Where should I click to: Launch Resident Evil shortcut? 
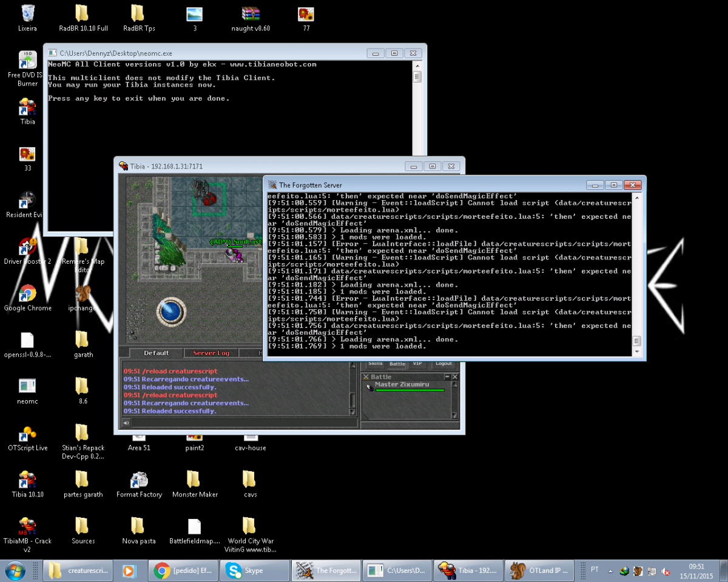24,204
